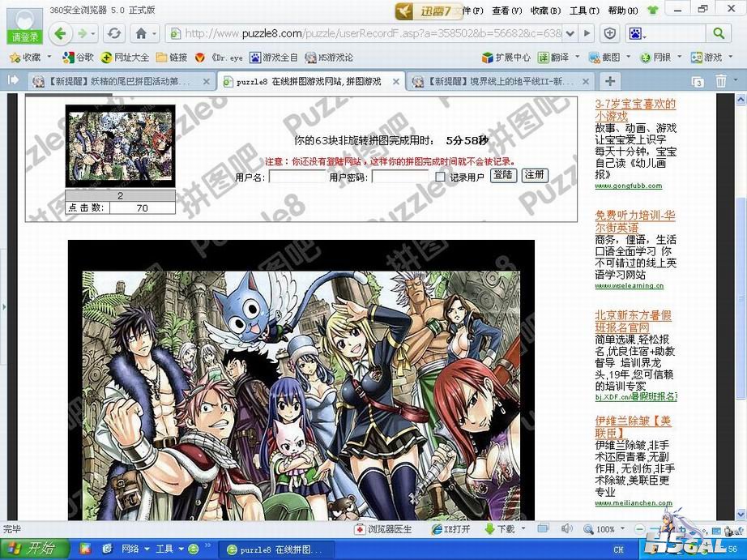Open 伊维兰除皱【美联臣】 ad link
This screenshot has height=560, width=747.
(x=633, y=427)
